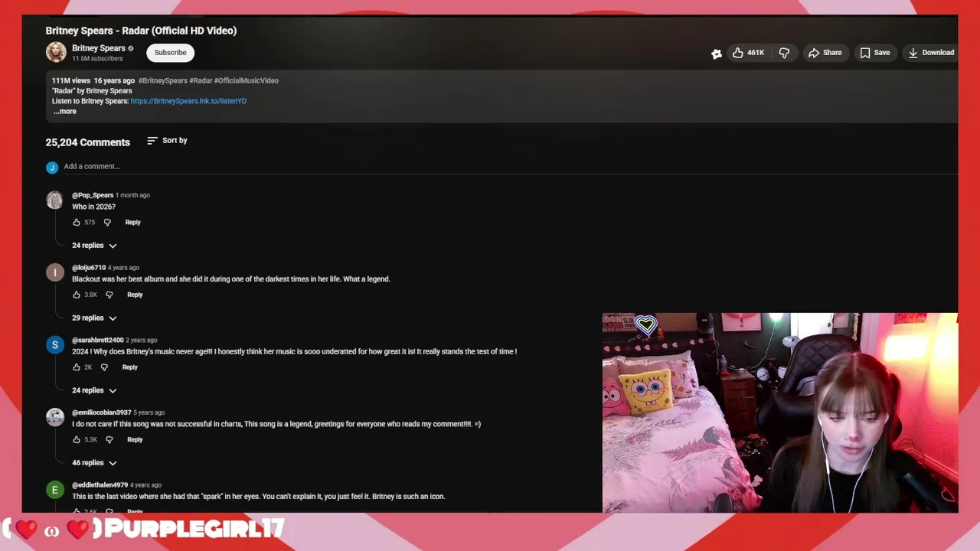Open Britney Spears channel name link
980x551 pixels.
coord(99,48)
